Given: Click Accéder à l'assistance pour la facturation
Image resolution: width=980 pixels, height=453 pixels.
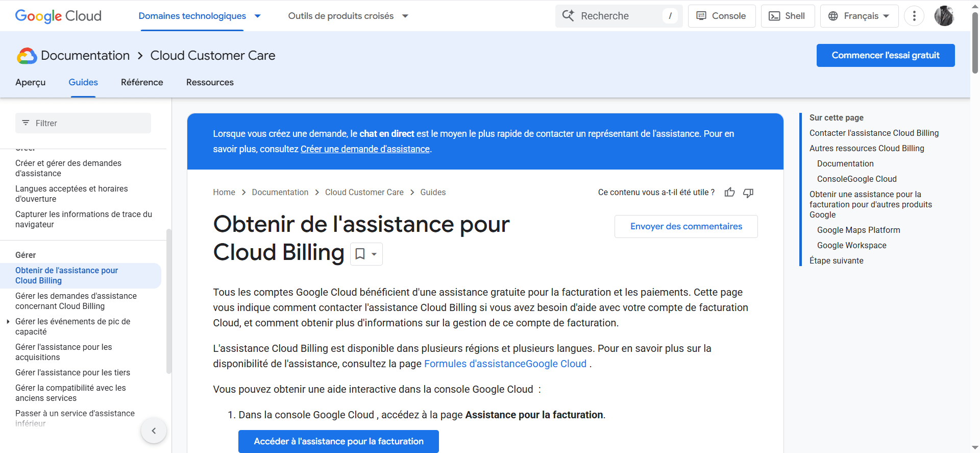Looking at the screenshot, I should tap(338, 441).
